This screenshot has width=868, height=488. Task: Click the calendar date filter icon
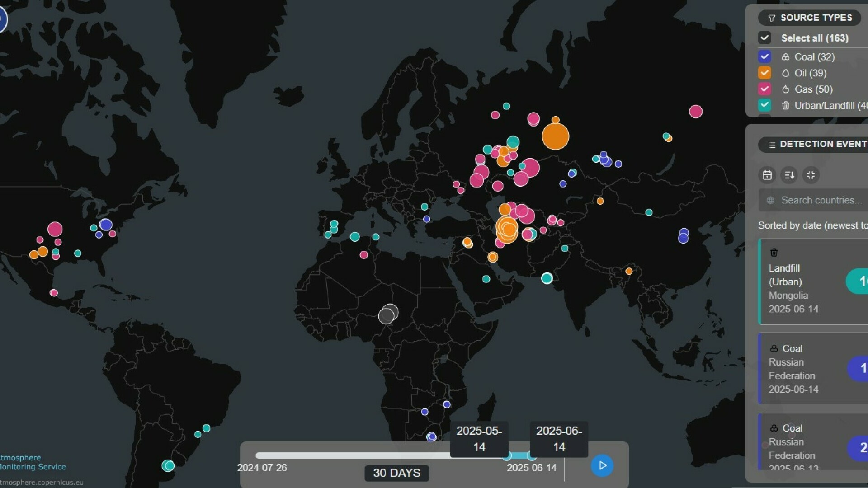[767, 175]
